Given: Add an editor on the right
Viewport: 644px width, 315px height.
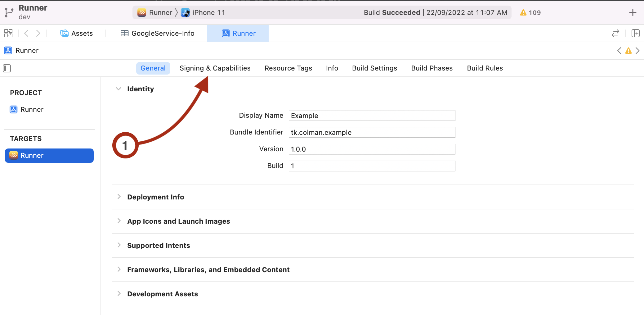Looking at the screenshot, I should tap(636, 33).
